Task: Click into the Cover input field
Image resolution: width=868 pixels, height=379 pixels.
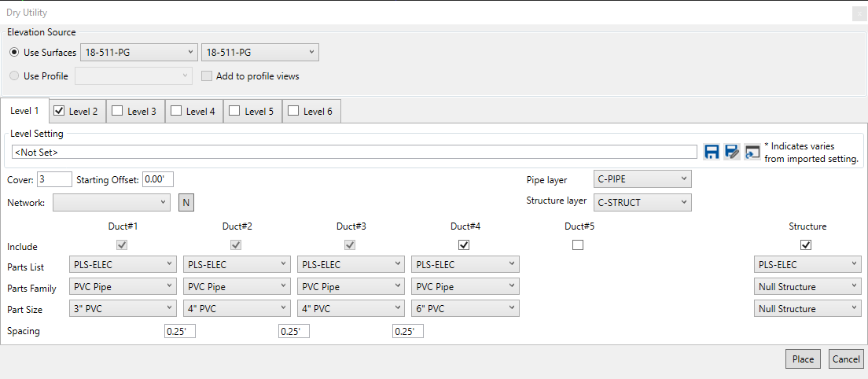Action: [54, 179]
